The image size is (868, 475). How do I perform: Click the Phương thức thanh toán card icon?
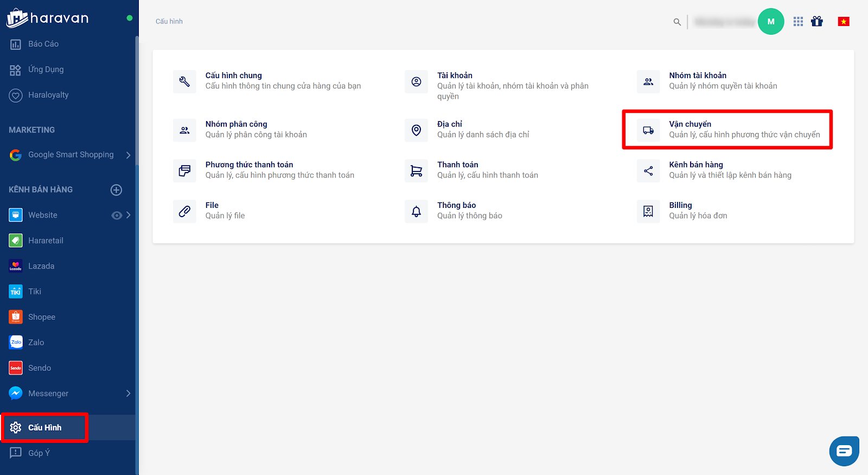coord(184,171)
